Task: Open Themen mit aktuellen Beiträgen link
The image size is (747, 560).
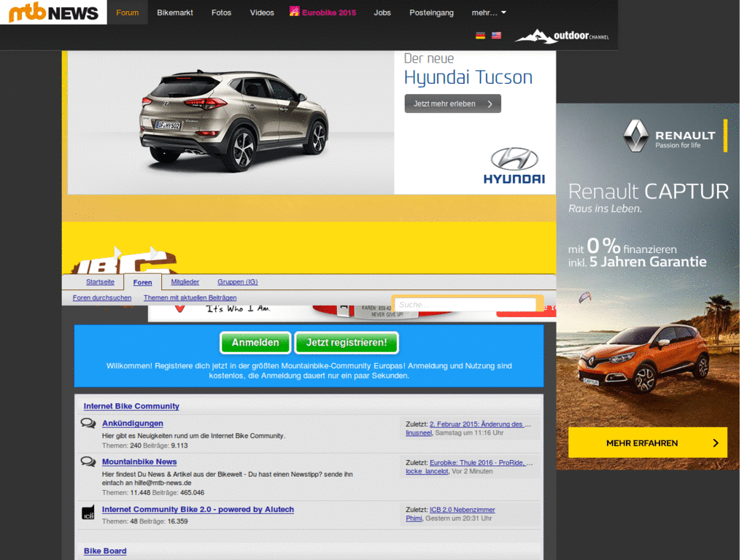Action: point(190,297)
